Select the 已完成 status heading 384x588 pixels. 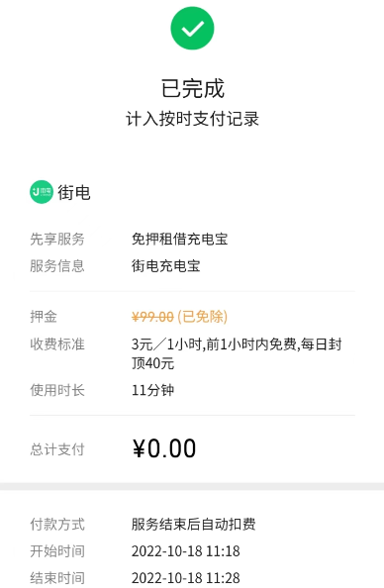pos(192,88)
